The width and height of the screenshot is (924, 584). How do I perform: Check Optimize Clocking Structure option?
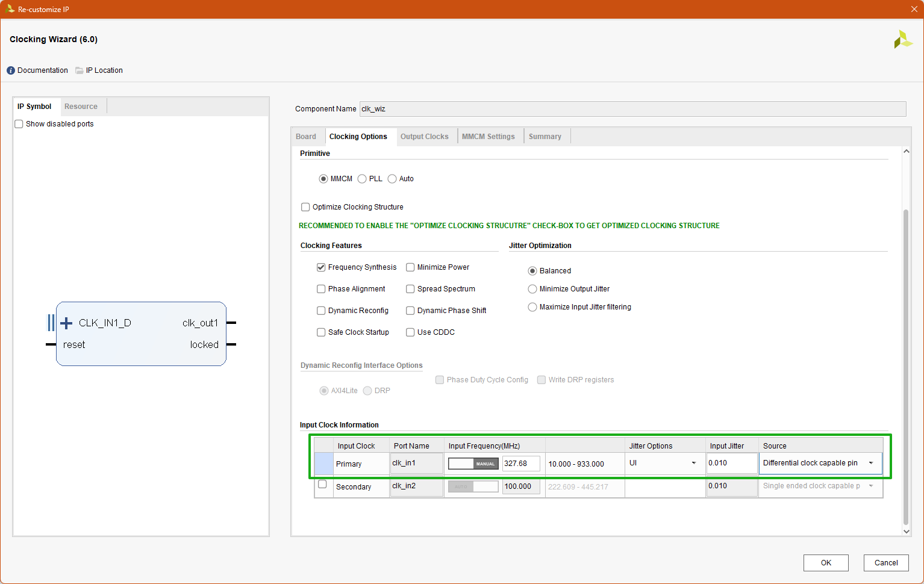pos(305,207)
